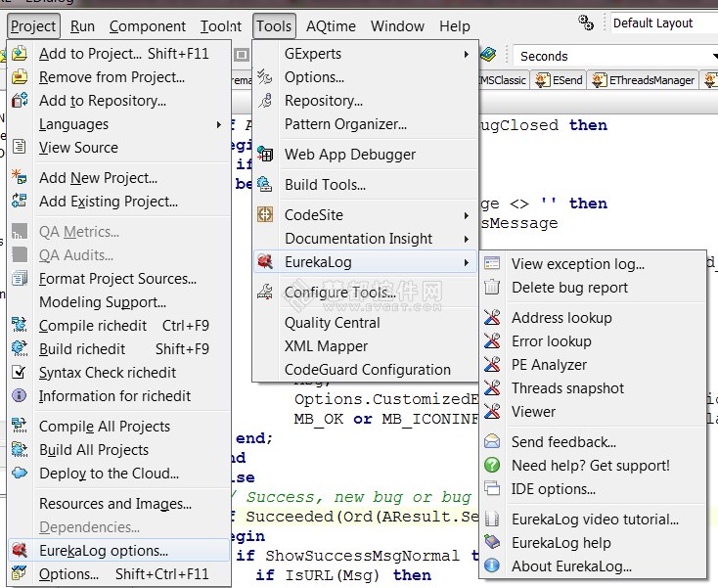Open CodeGuard Configuration
718x588 pixels.
[x=366, y=370]
